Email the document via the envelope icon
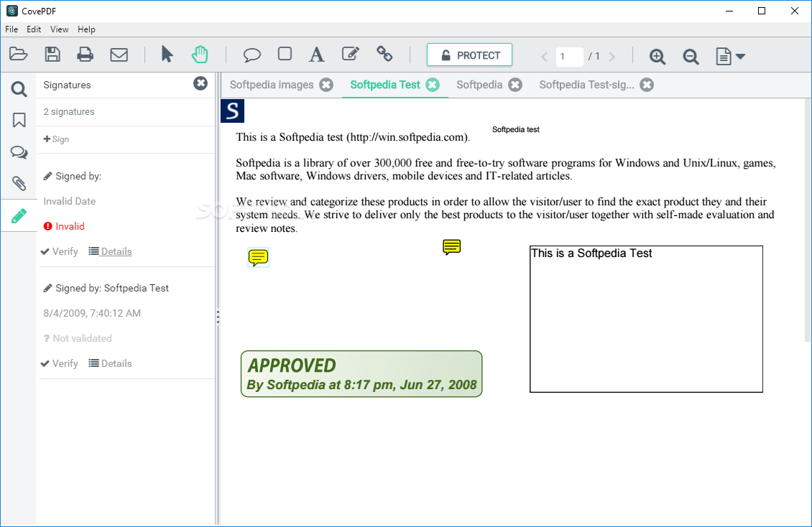The height and width of the screenshot is (527, 812). pyautogui.click(x=119, y=55)
